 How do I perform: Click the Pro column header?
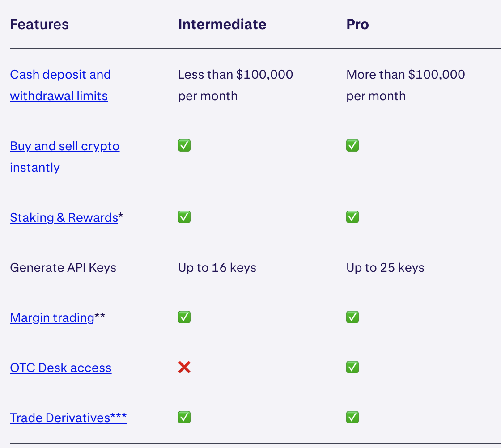[x=357, y=24]
